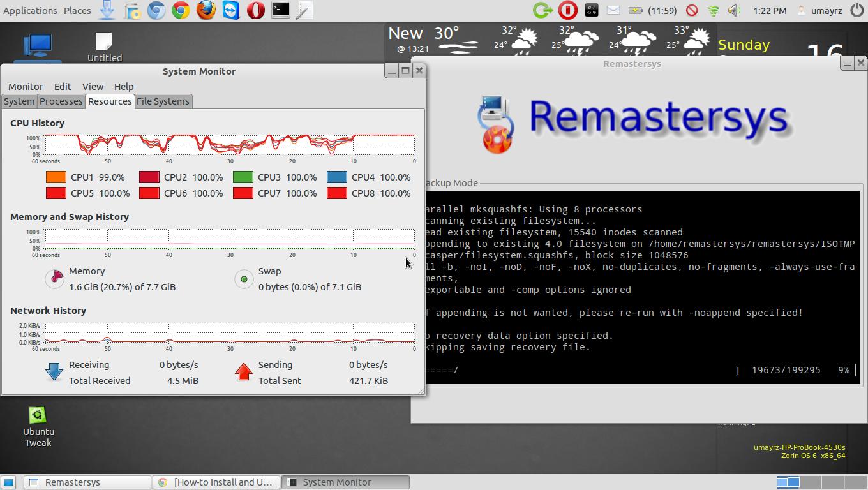
Task: Launch Firefox from the top panel
Action: click(x=206, y=10)
